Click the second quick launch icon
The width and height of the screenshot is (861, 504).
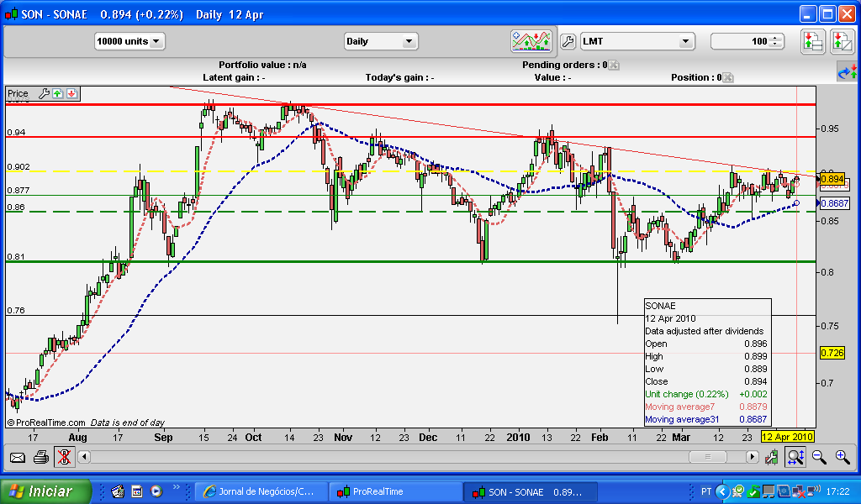[137, 491]
